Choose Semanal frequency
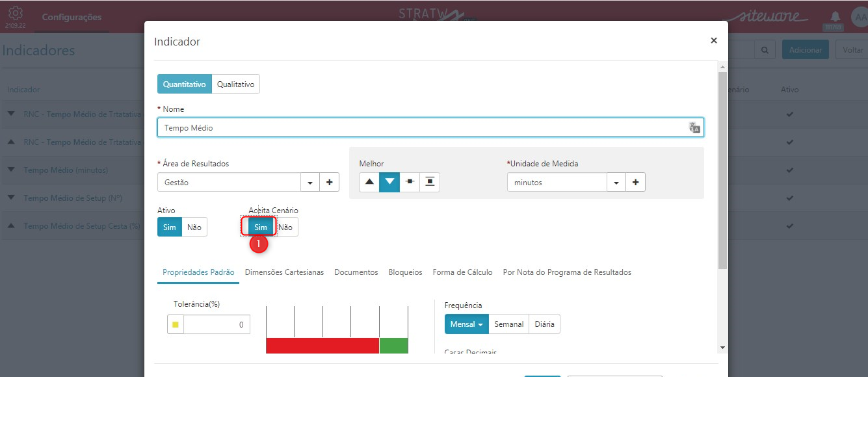The image size is (868, 425). [x=509, y=324]
